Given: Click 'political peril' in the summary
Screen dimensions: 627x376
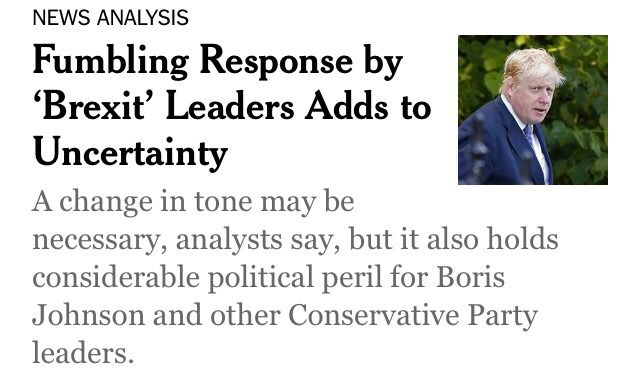Looking at the screenshot, I should pos(295,278).
